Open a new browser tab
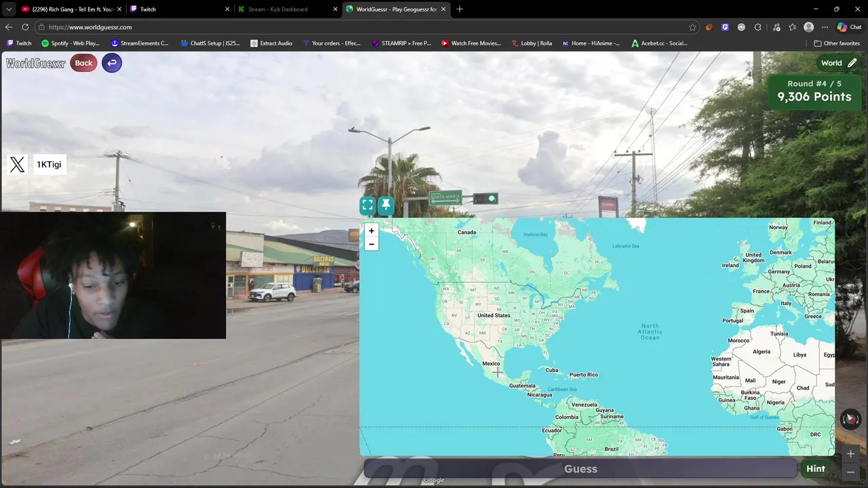The width and height of the screenshot is (868, 488). pyautogui.click(x=460, y=9)
